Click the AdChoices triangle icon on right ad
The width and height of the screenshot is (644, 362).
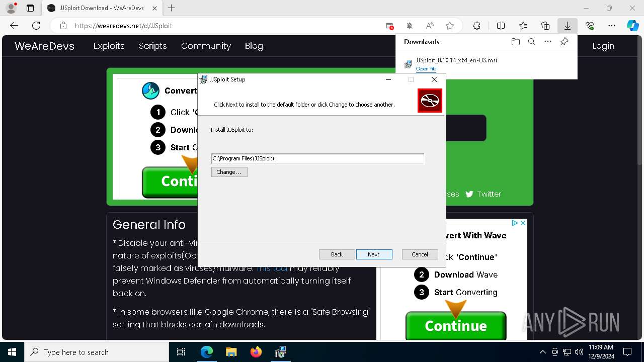515,223
